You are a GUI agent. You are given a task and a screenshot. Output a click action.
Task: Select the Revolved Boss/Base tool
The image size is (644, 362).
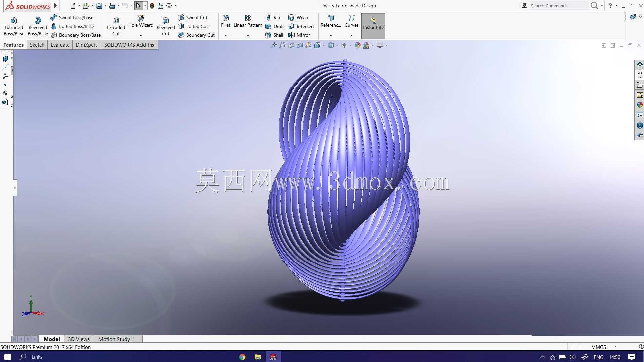38,26
